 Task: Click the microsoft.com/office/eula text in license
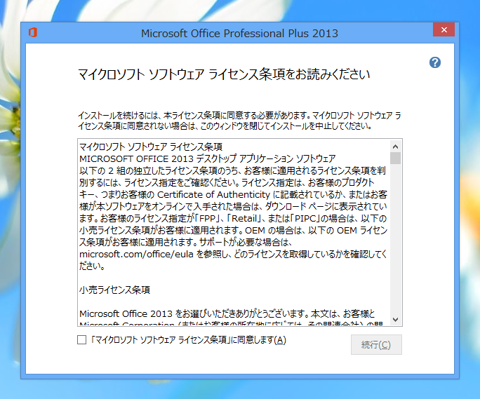136,254
